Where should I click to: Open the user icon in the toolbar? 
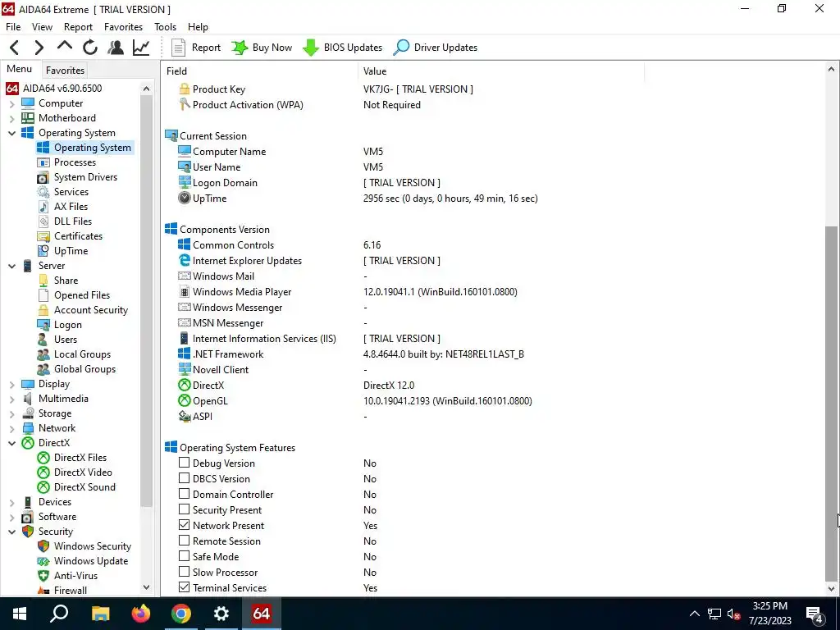115,48
